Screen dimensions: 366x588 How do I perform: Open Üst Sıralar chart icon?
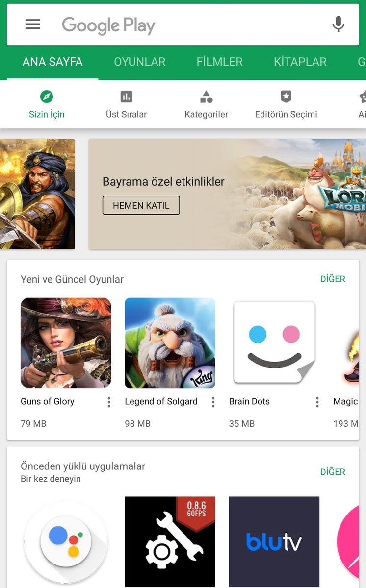pyautogui.click(x=127, y=96)
